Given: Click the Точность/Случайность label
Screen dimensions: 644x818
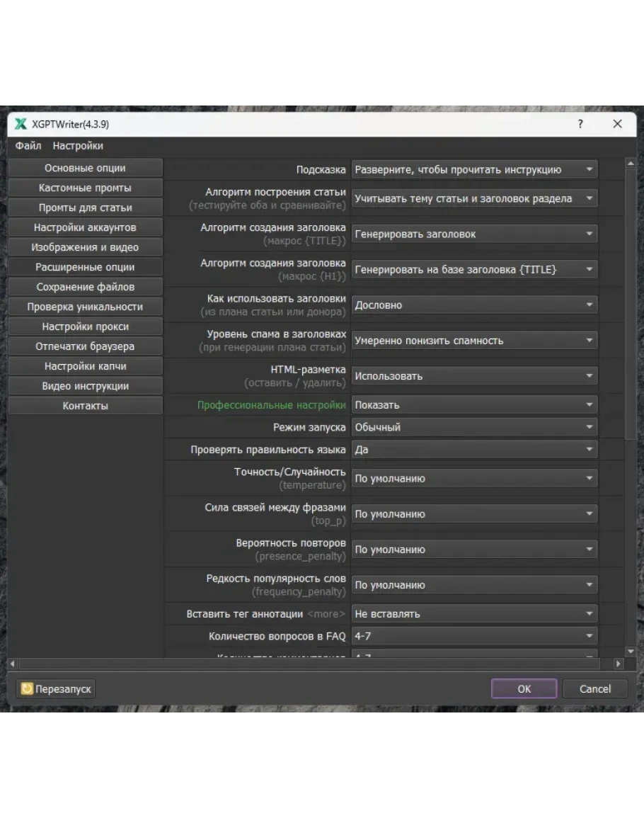Looking at the screenshot, I should tap(290, 472).
